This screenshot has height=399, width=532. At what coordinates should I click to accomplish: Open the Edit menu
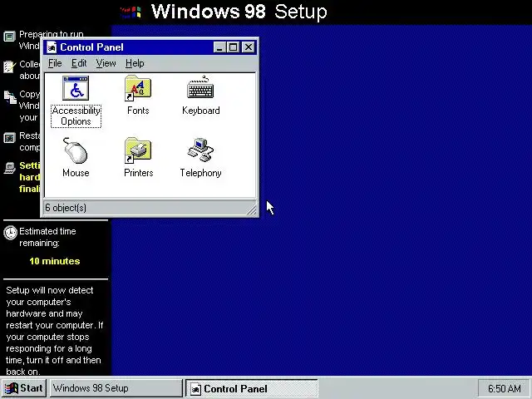pos(79,63)
